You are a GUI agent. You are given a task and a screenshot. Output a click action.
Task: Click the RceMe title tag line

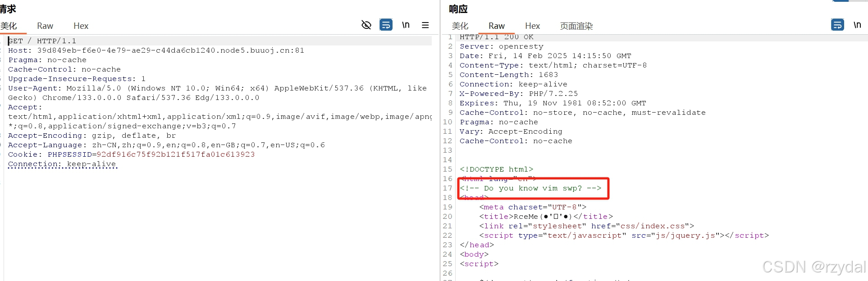point(546,217)
